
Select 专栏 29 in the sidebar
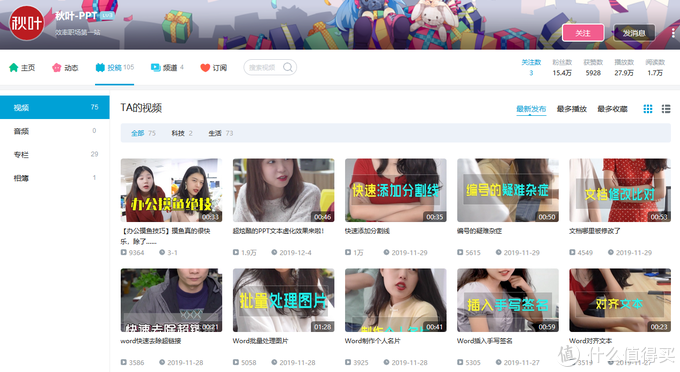click(55, 154)
